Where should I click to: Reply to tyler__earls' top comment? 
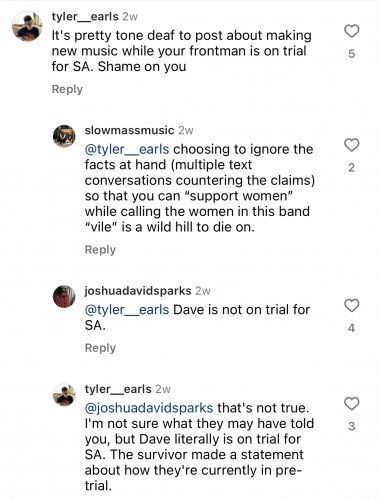click(67, 89)
